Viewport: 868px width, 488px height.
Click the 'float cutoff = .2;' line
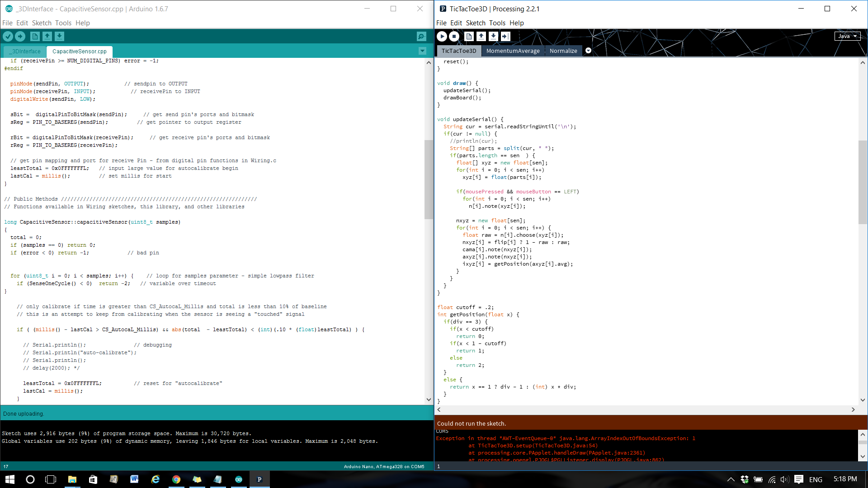tap(466, 307)
